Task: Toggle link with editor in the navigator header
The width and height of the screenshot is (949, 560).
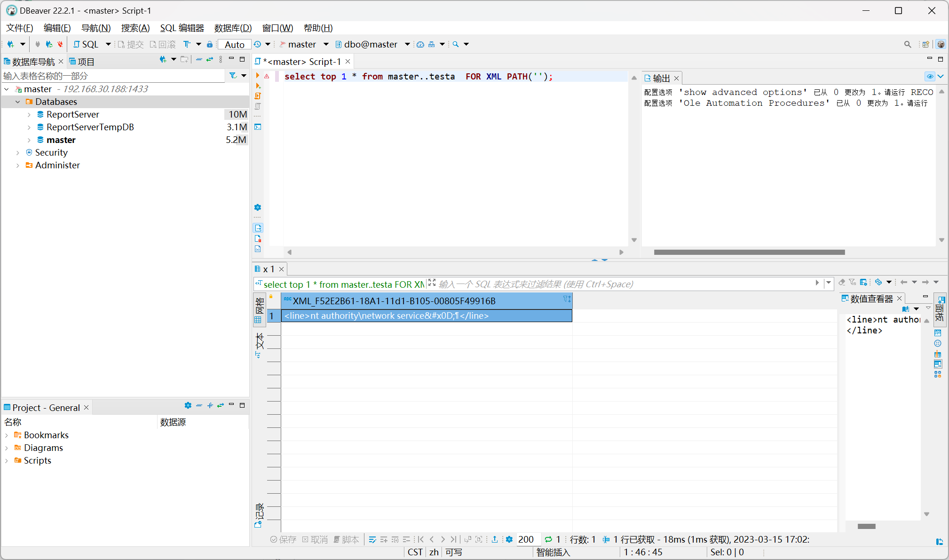Action: pyautogui.click(x=210, y=60)
